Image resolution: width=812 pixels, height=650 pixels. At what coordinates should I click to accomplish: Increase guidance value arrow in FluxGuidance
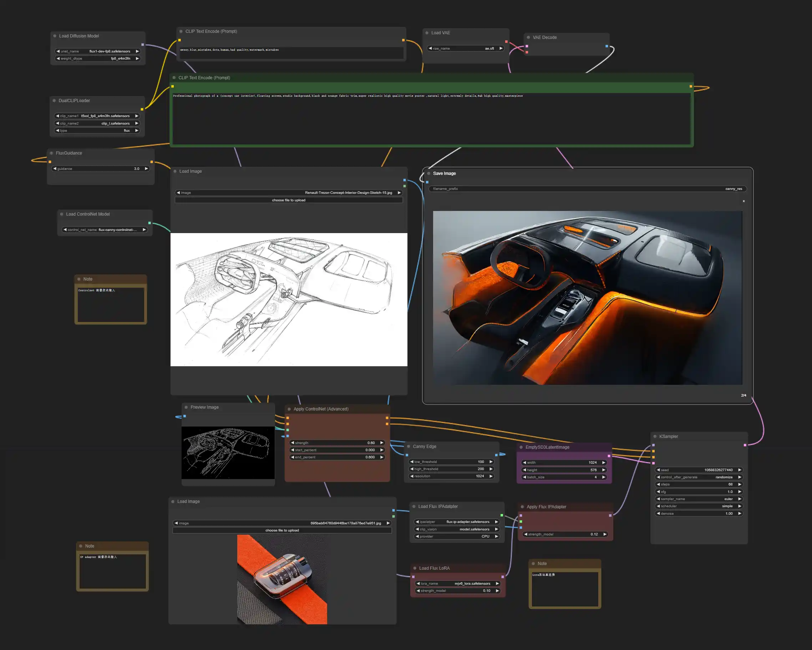point(147,168)
